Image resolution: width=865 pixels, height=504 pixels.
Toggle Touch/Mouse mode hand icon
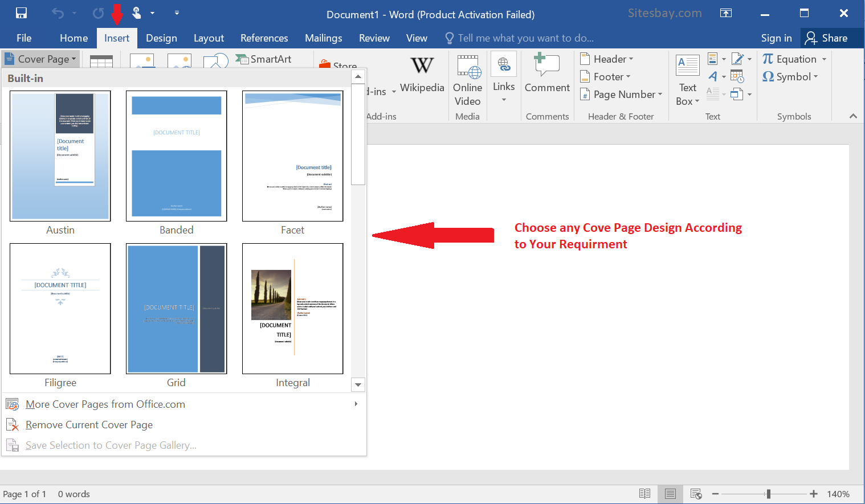pyautogui.click(x=136, y=13)
